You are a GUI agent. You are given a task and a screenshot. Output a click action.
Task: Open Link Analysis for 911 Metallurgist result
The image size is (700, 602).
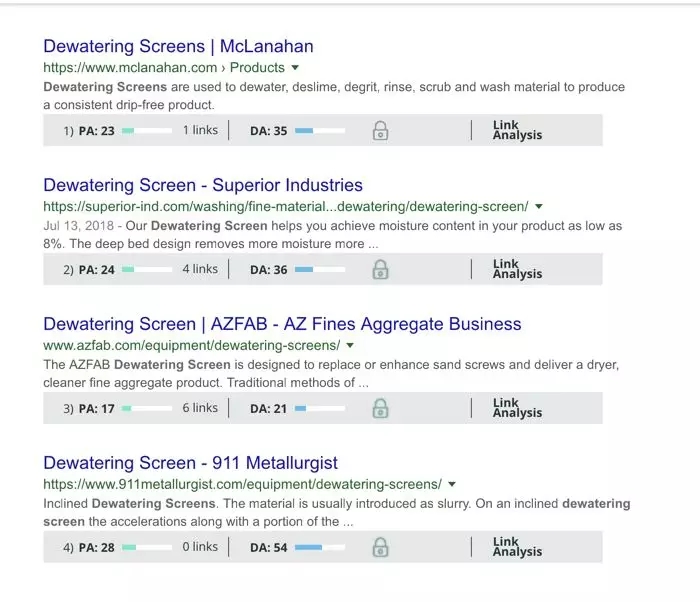(517, 548)
